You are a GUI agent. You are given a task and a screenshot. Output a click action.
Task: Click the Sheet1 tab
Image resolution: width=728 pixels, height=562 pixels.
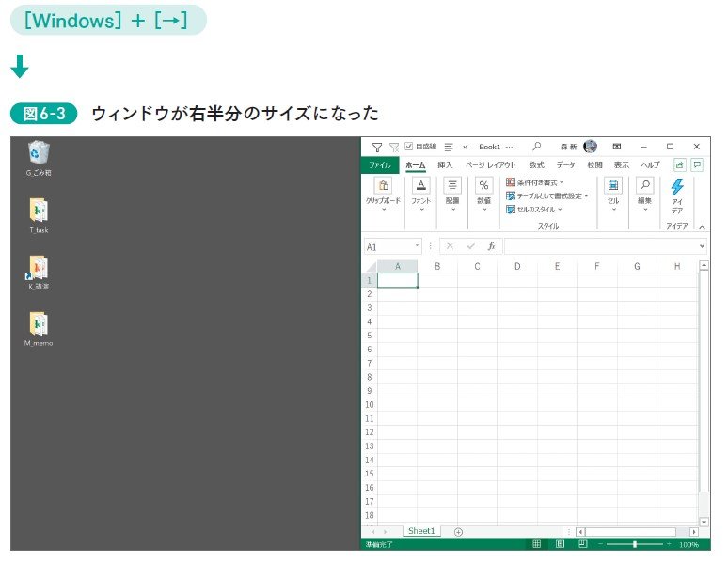421,531
